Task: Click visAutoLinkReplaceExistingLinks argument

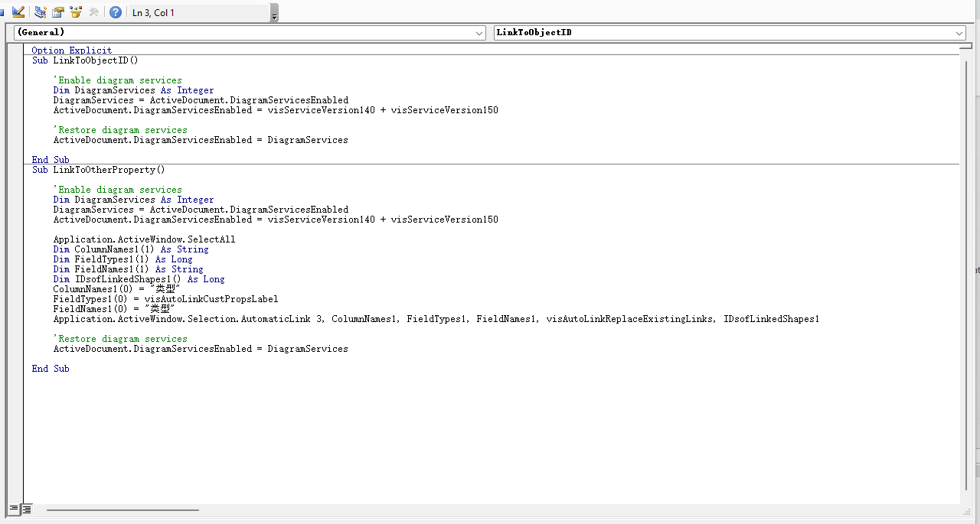Action: (x=629, y=319)
